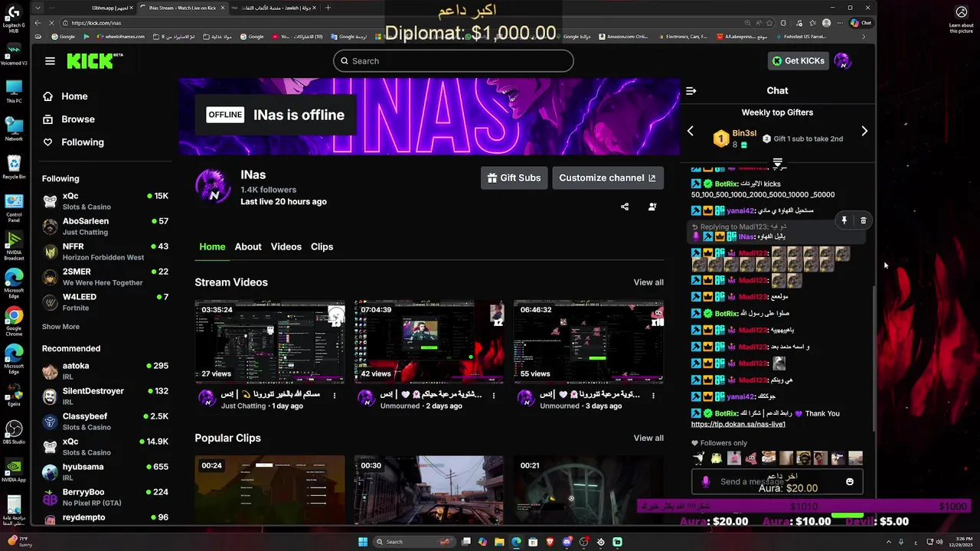Click Customize channel button
The width and height of the screenshot is (980, 551).
click(x=607, y=178)
